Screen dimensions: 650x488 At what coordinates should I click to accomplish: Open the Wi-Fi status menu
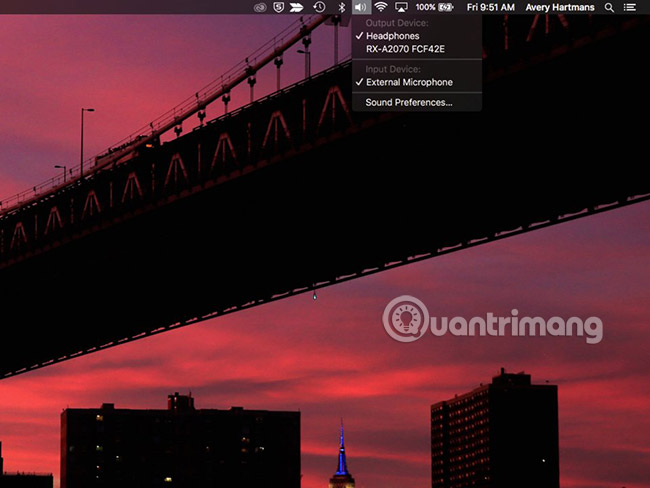click(381, 7)
